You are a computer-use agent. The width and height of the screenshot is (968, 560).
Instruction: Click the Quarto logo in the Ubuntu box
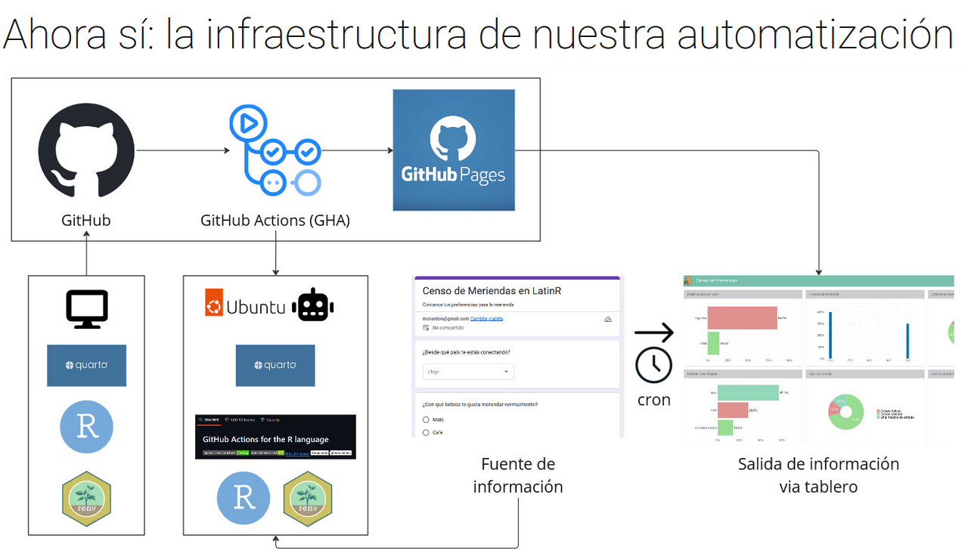click(275, 366)
